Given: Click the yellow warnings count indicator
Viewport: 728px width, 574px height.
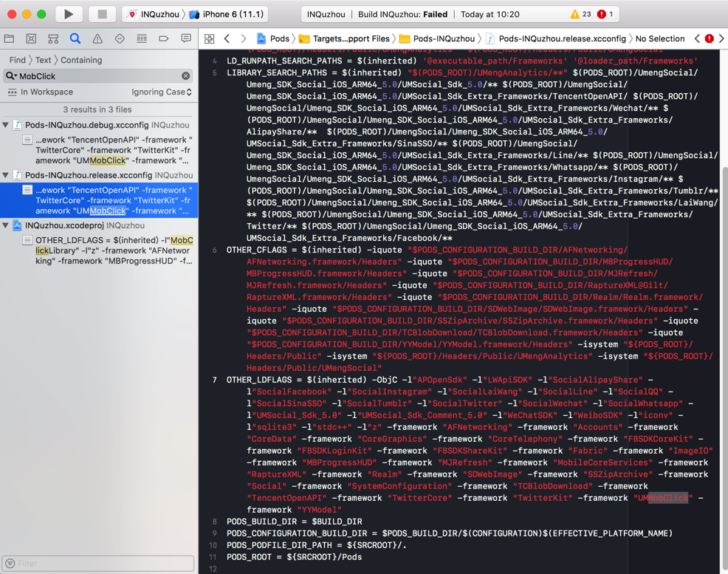Looking at the screenshot, I should 580,14.
